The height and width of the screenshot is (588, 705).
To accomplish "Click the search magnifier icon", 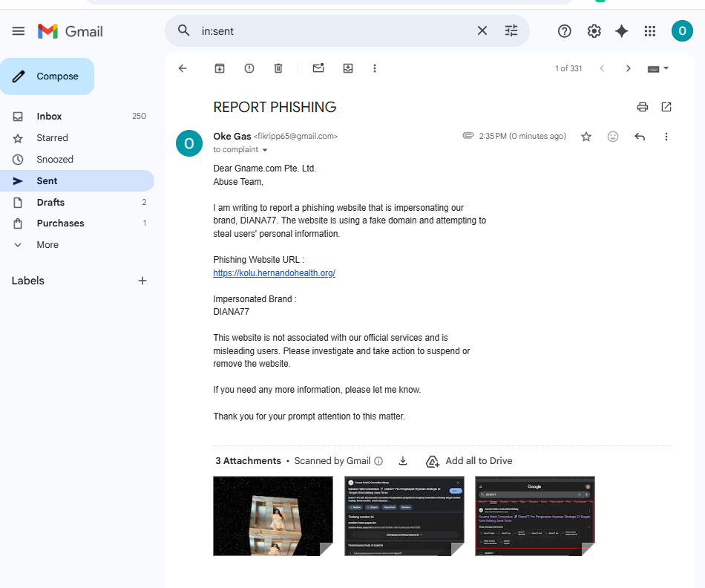I will click(183, 30).
